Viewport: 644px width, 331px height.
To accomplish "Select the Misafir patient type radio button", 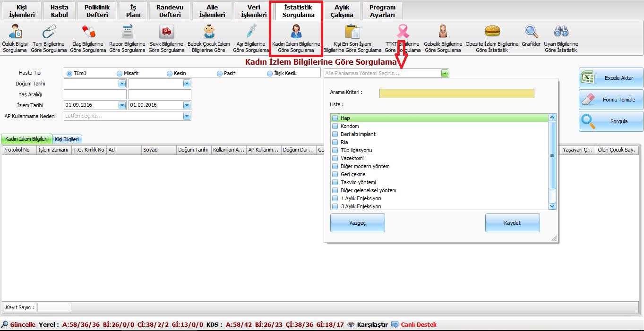I will (x=120, y=73).
